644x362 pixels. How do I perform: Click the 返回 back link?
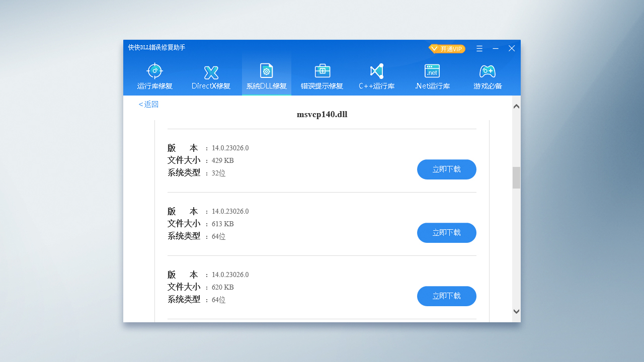tap(148, 104)
